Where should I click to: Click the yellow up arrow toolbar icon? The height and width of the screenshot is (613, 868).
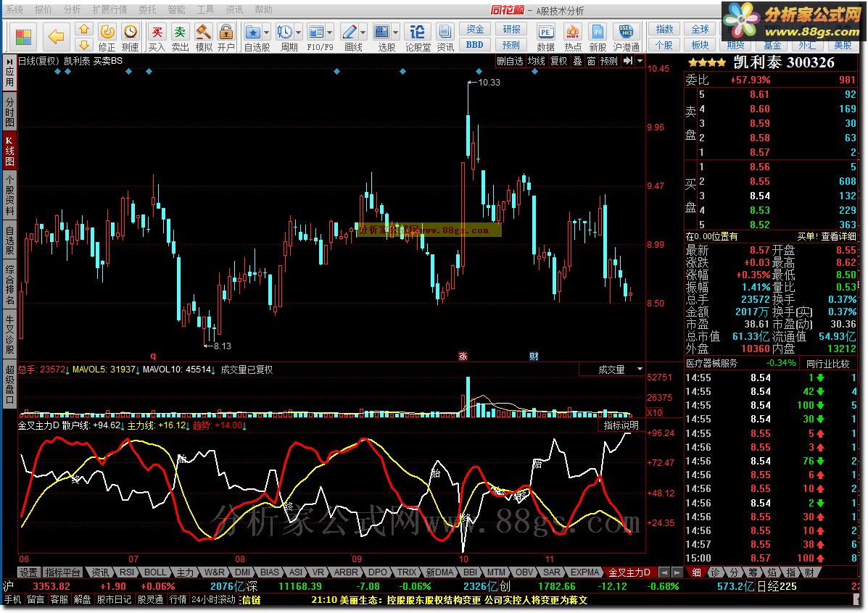pyautogui.click(x=84, y=29)
